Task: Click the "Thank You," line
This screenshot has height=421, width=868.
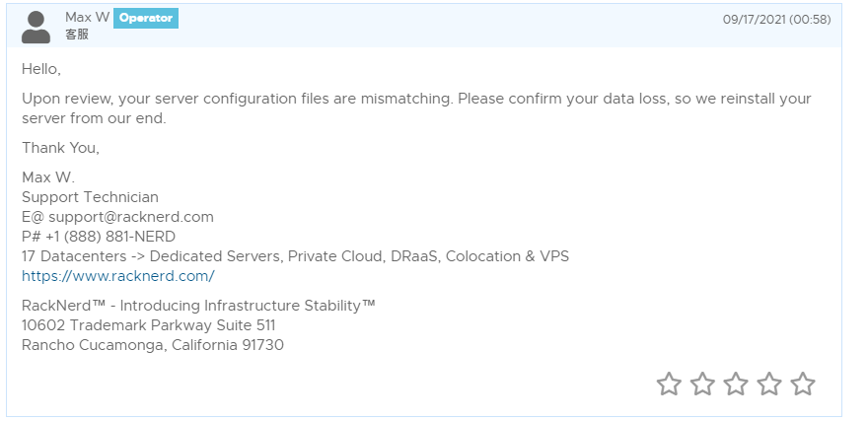Action: pyautogui.click(x=61, y=148)
